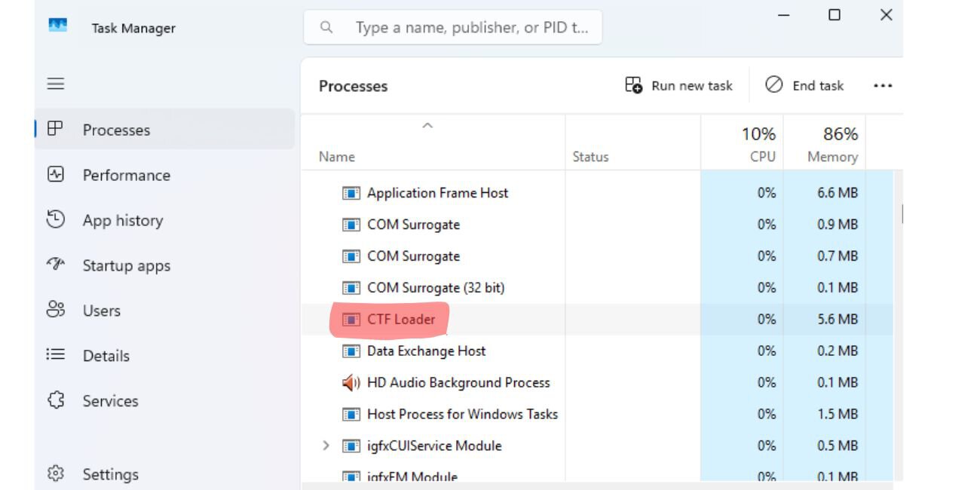Click the Services puzzle icon
Image resolution: width=980 pixels, height=490 pixels.
coord(56,400)
